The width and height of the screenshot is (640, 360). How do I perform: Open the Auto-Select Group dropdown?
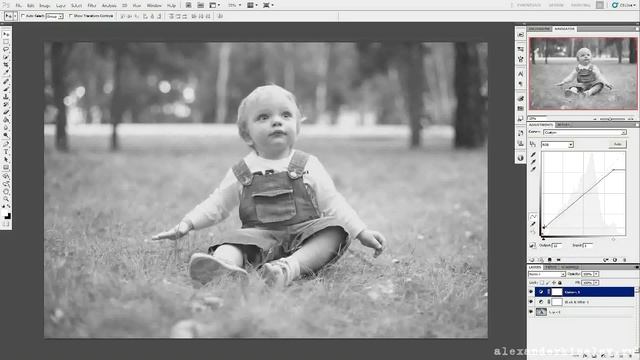click(x=55, y=16)
